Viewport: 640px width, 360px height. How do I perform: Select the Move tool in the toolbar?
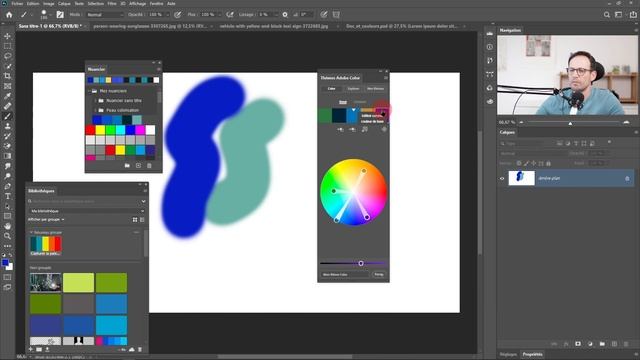click(7, 36)
